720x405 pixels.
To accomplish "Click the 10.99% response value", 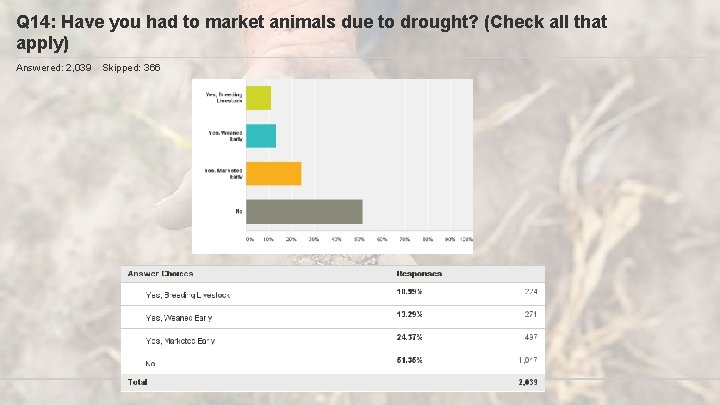I will point(409,292).
